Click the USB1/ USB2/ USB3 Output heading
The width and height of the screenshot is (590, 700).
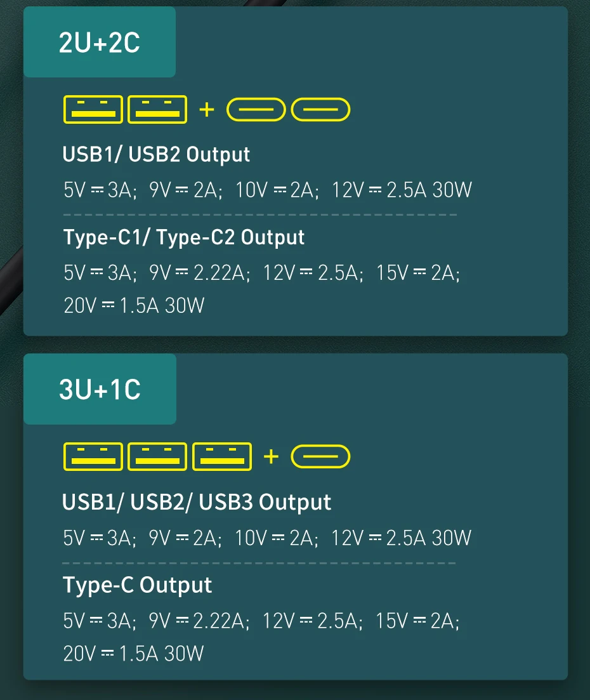[x=197, y=502]
